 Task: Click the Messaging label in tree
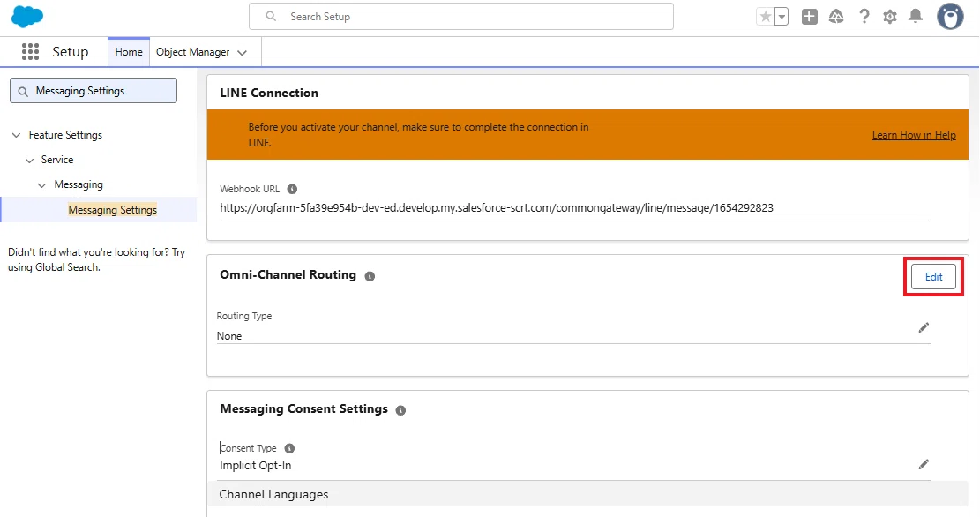coord(79,184)
